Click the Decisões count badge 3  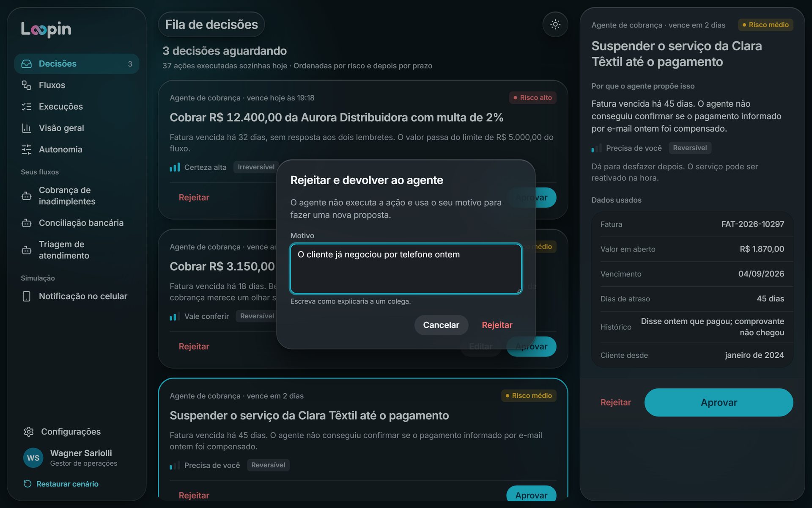pos(130,64)
